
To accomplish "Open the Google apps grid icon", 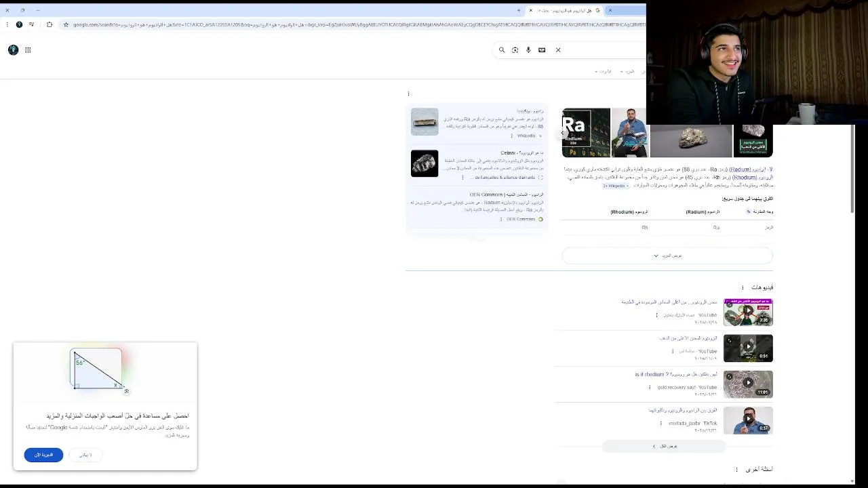I will tap(28, 49).
